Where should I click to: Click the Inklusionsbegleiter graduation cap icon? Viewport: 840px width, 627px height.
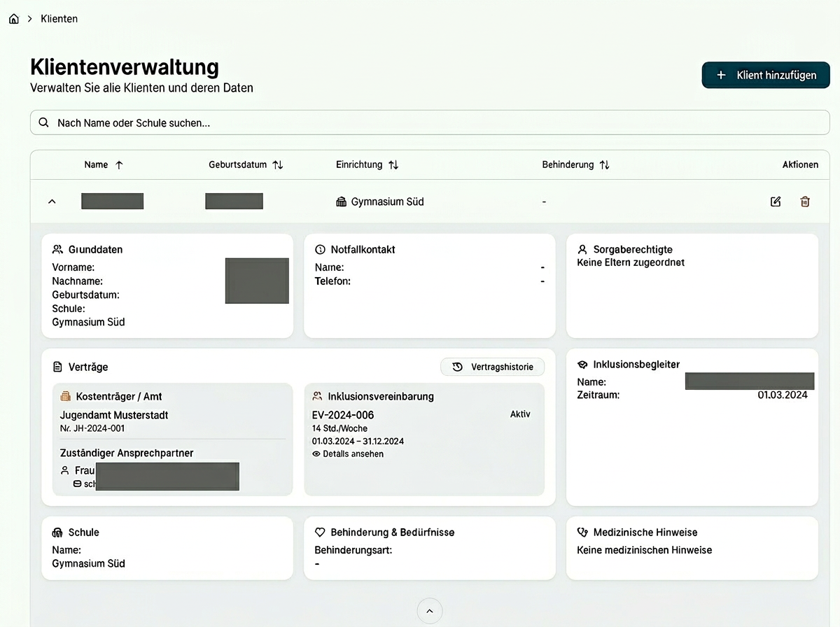tap(582, 365)
